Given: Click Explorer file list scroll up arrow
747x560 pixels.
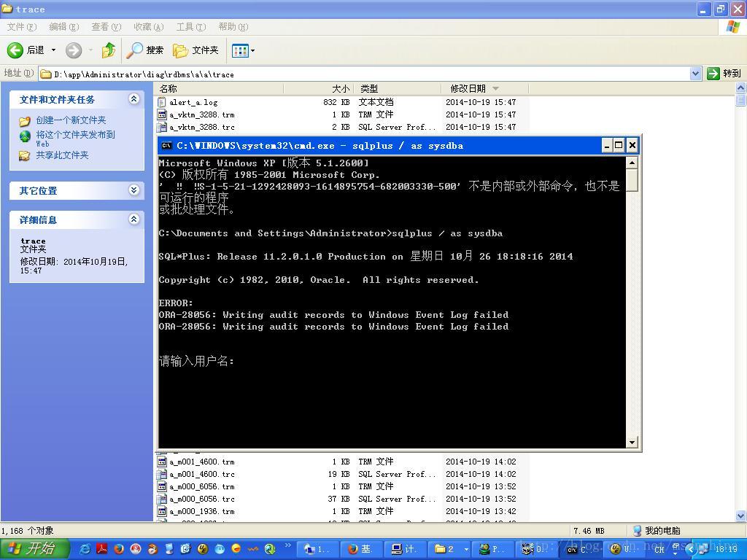Looking at the screenshot, I should point(741,88).
